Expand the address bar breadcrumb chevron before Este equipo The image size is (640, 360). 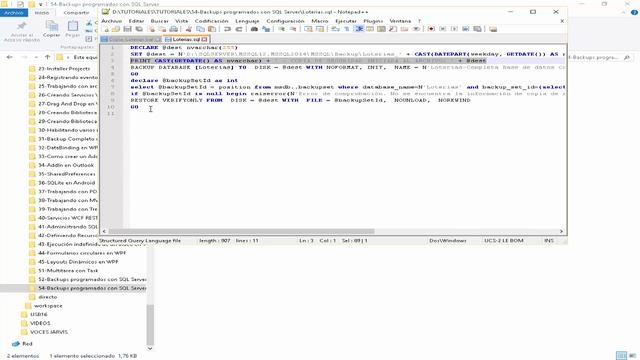tap(68, 58)
